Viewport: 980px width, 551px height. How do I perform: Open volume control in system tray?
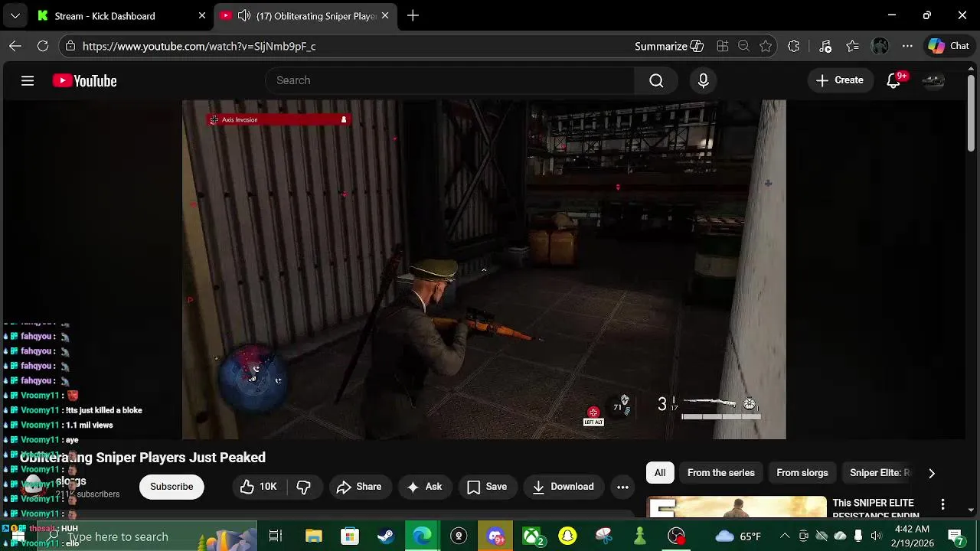[x=876, y=536]
